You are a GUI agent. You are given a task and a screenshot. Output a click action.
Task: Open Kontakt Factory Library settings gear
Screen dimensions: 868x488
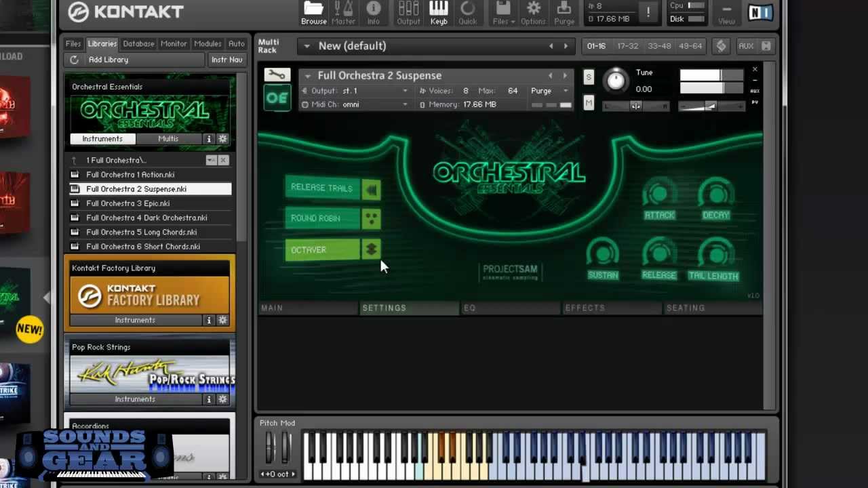222,320
